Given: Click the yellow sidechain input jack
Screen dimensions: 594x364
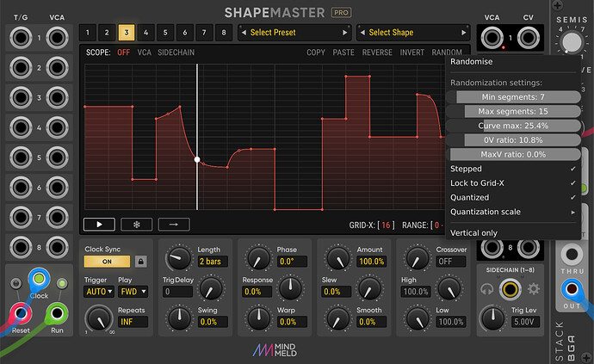Looking at the screenshot, I should tap(510, 289).
